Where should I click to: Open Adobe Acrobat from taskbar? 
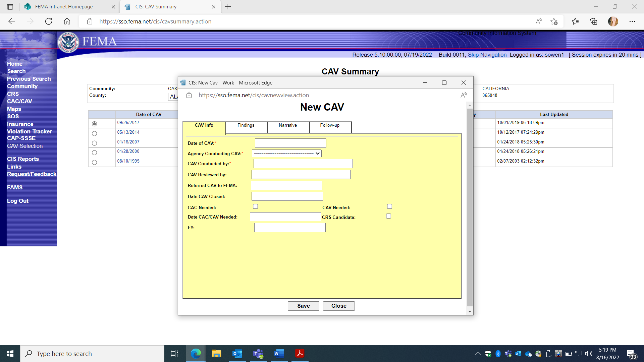(300, 354)
